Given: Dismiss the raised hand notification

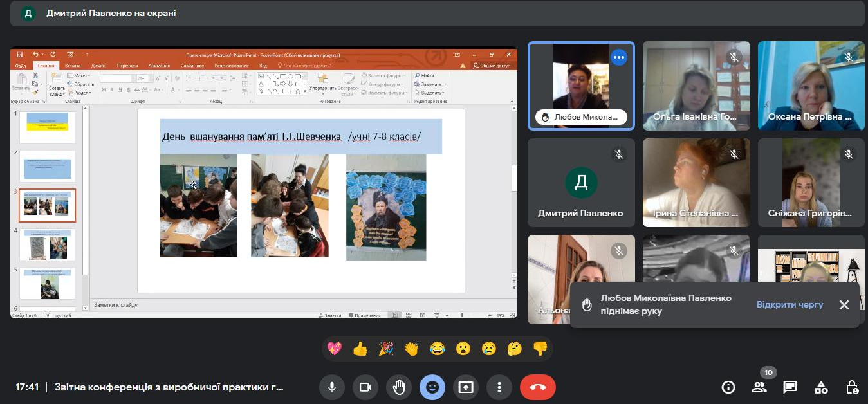Looking at the screenshot, I should click(x=844, y=305).
